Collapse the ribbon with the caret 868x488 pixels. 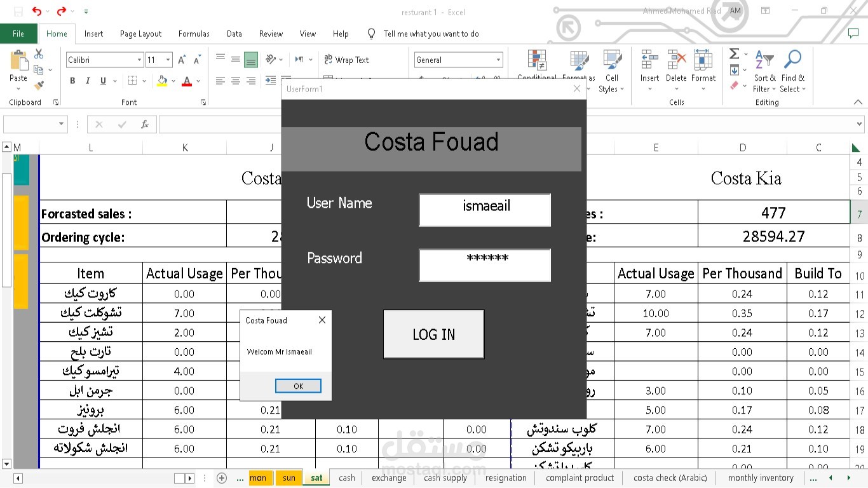pos(858,102)
